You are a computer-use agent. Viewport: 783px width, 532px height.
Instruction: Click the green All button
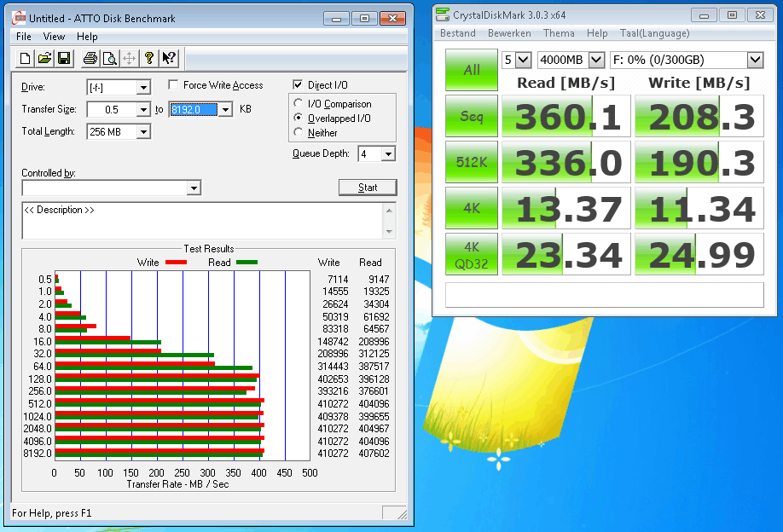(x=472, y=70)
